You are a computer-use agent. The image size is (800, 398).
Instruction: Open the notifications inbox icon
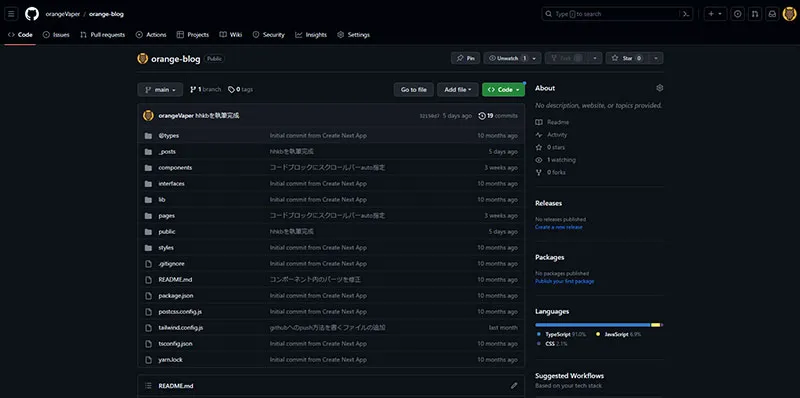click(772, 14)
